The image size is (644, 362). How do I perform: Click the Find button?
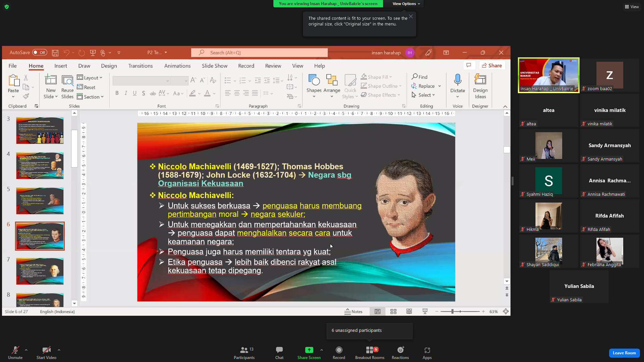coord(420,77)
